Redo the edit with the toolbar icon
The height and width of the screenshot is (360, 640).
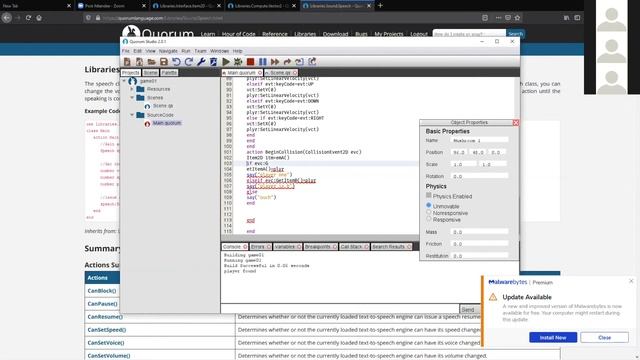(x=189, y=62)
